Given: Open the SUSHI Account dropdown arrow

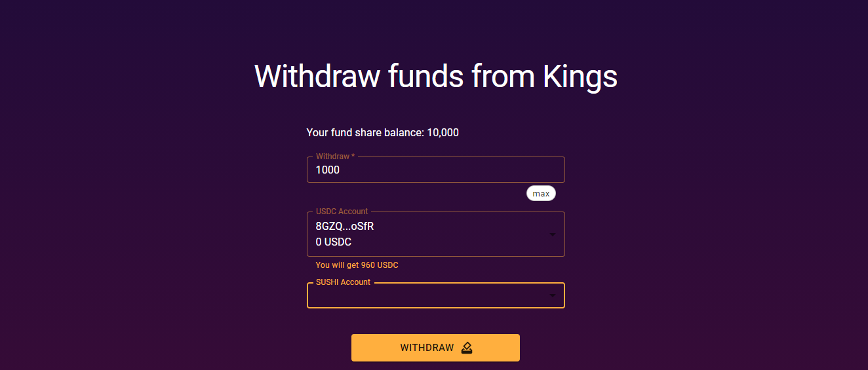Looking at the screenshot, I should pyautogui.click(x=553, y=296).
